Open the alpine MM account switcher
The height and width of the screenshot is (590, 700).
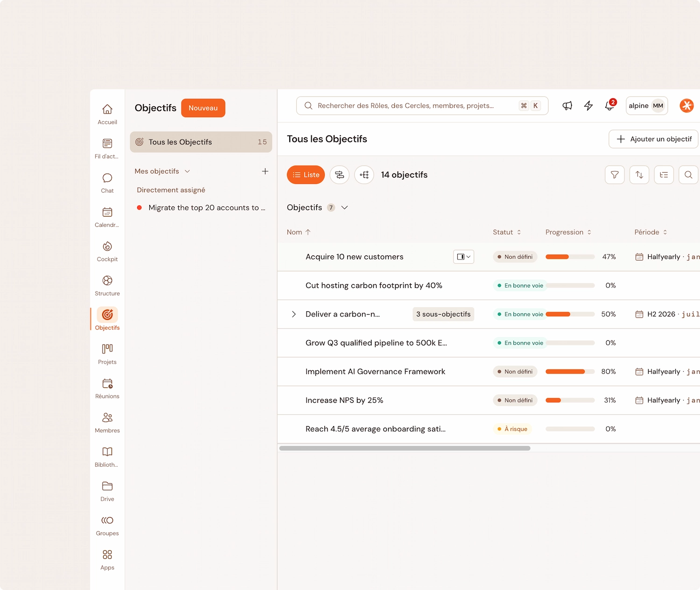[x=647, y=105]
